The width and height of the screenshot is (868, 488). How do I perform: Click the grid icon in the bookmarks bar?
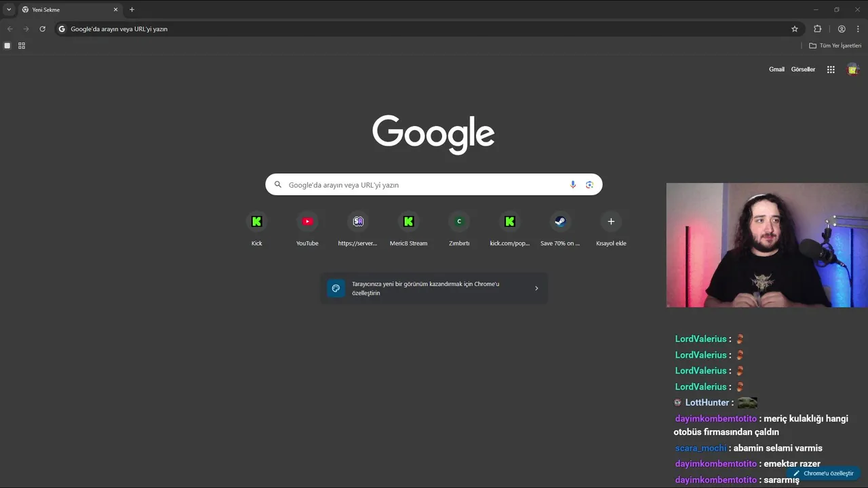pyautogui.click(x=22, y=45)
